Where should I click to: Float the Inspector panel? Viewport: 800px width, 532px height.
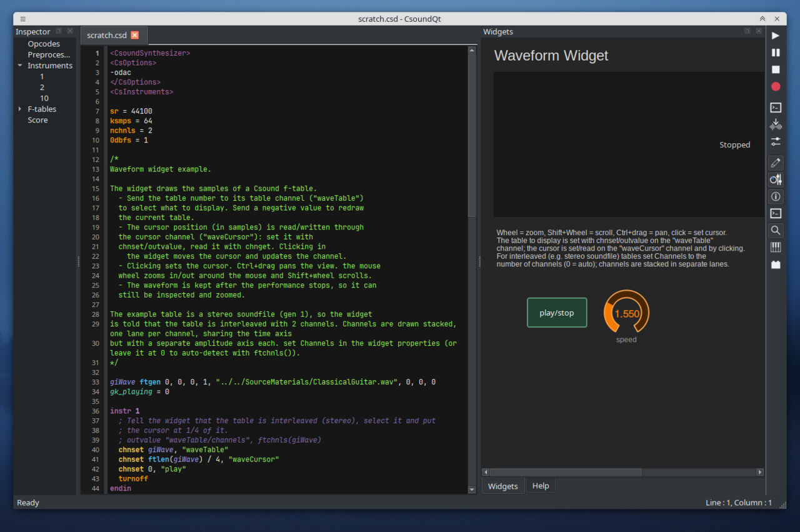tap(59, 31)
